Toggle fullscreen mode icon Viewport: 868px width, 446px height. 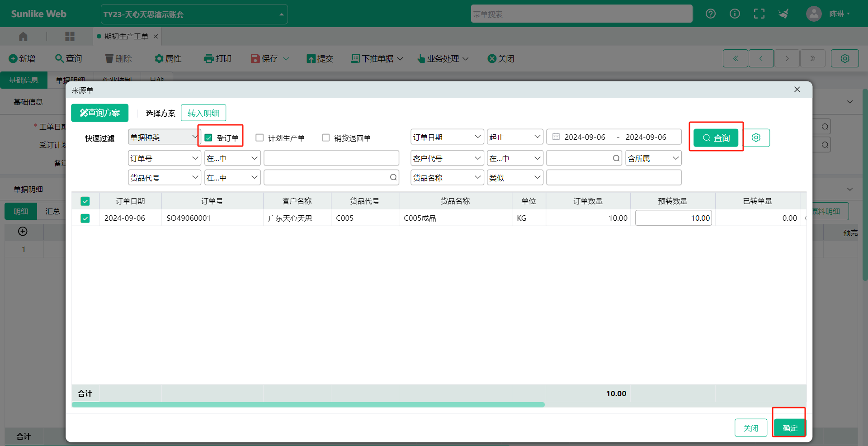click(759, 14)
